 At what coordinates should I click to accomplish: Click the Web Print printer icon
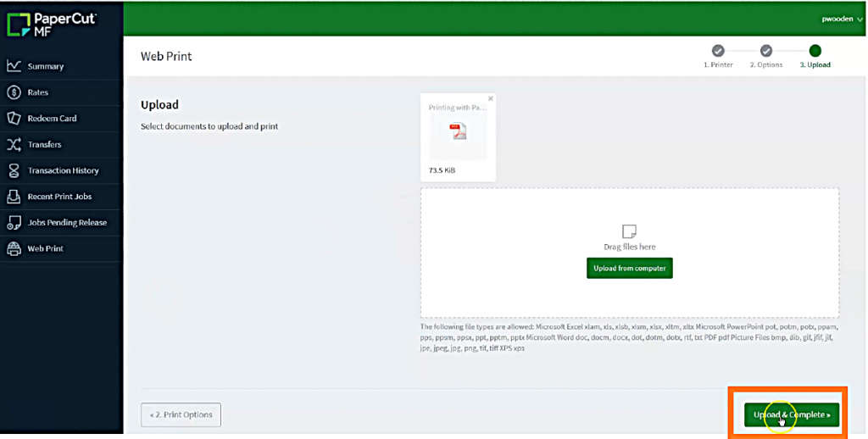(x=14, y=249)
